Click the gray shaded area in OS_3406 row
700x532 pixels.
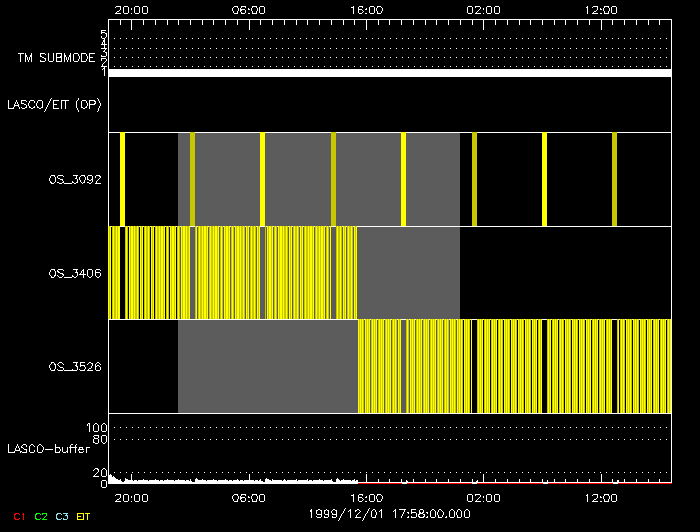pos(408,273)
